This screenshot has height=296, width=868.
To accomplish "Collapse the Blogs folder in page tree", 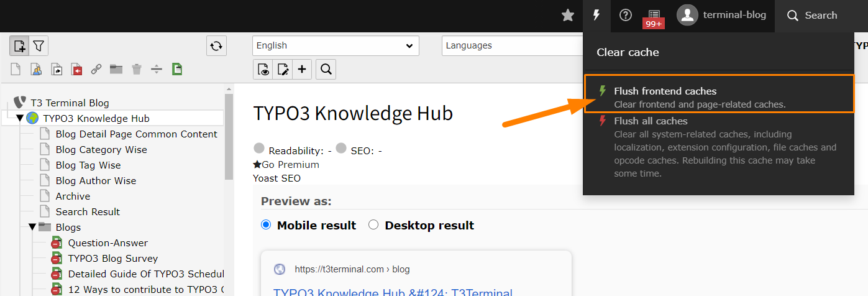I will [x=32, y=227].
